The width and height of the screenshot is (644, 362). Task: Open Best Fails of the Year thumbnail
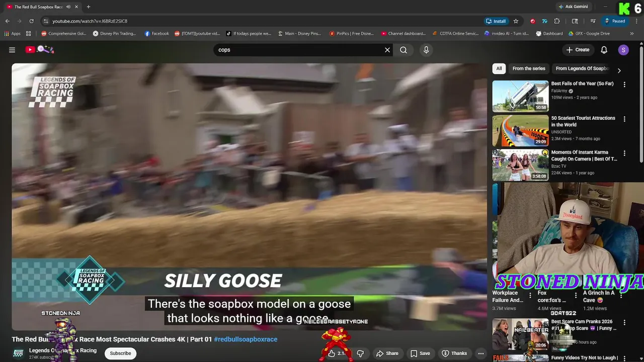(x=520, y=96)
